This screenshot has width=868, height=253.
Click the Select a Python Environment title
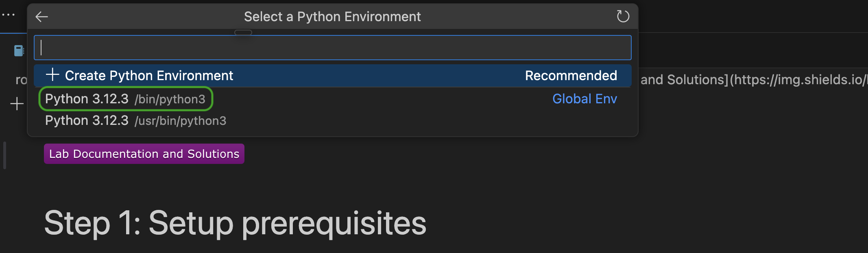click(x=332, y=17)
